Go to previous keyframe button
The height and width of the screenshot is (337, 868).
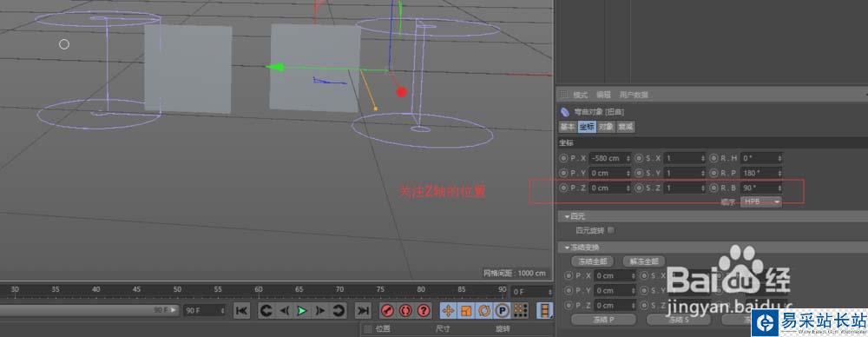(266, 310)
